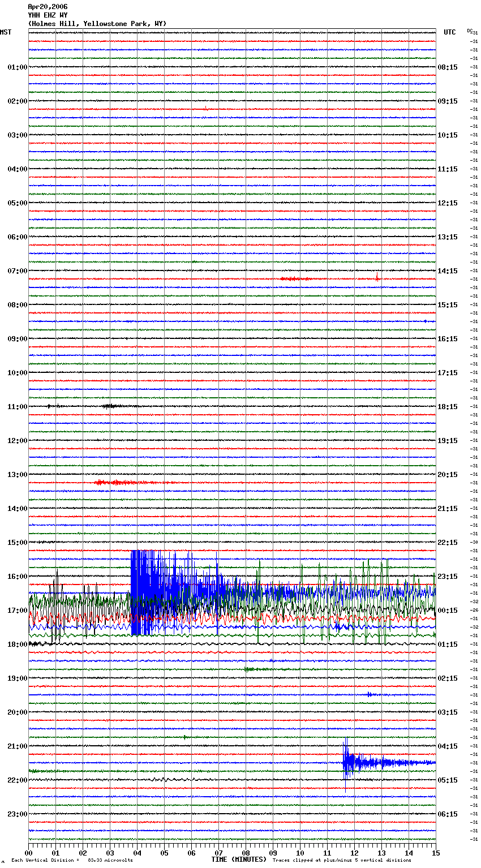Screen dimensions: 481x868
Task: Select the 09:15 UTC time label
Action: (x=448, y=101)
